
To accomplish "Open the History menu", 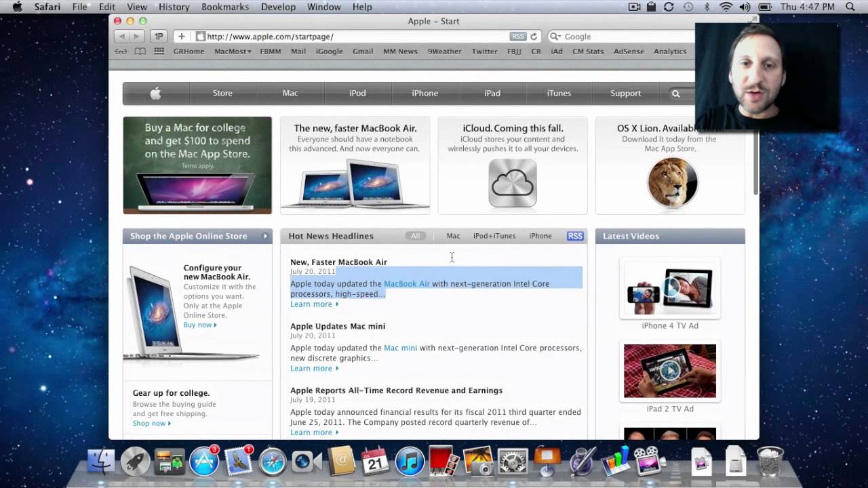I will tap(174, 7).
